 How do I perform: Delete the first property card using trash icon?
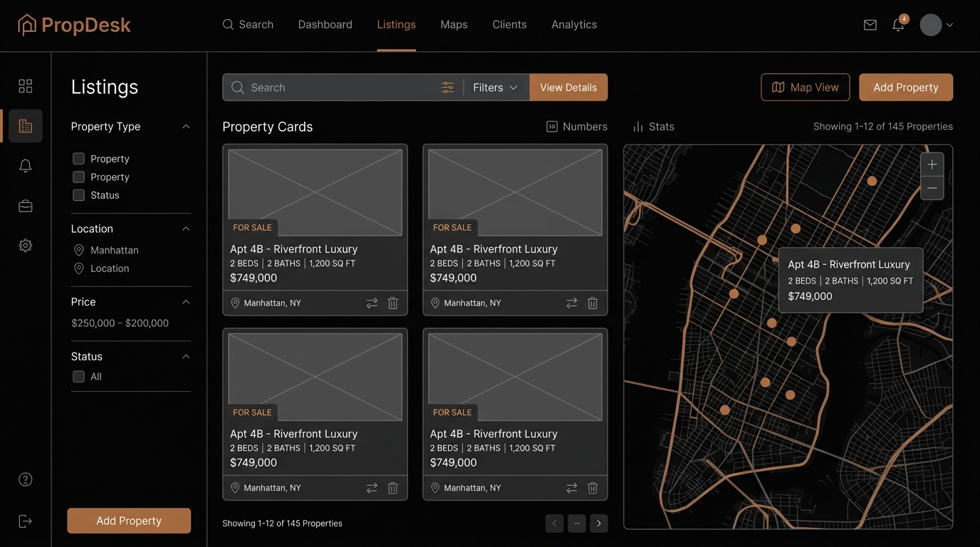click(x=392, y=303)
